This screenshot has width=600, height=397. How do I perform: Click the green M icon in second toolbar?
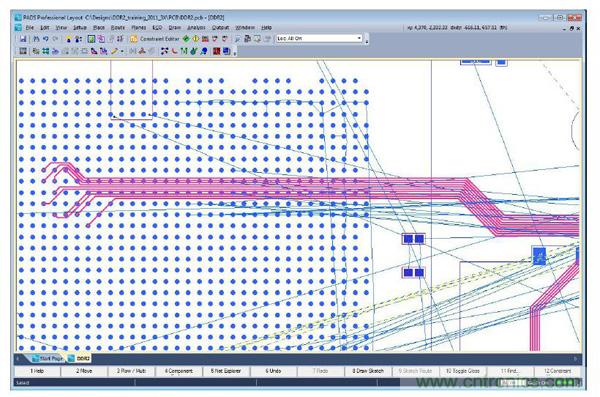pos(184,51)
